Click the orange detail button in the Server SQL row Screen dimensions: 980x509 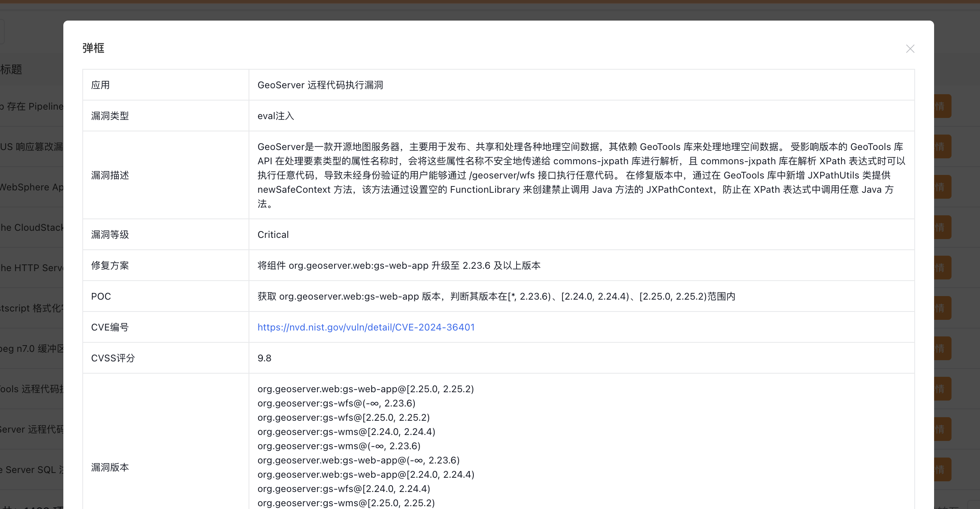coord(943,469)
